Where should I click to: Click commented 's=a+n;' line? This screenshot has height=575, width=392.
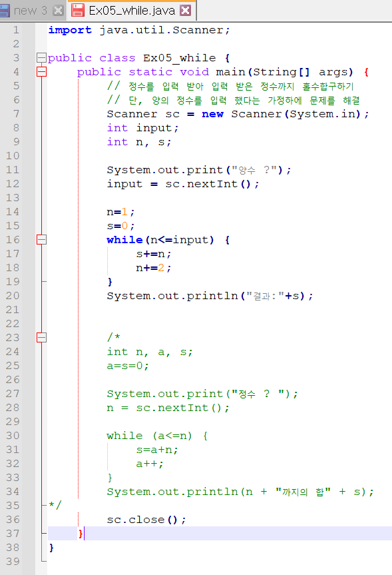(157, 450)
